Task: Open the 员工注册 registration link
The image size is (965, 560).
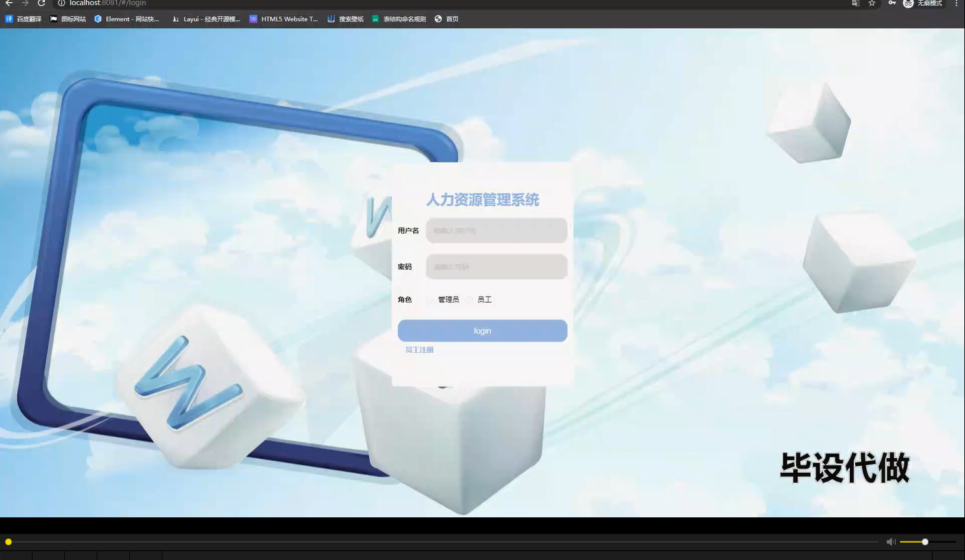Action: click(x=419, y=350)
